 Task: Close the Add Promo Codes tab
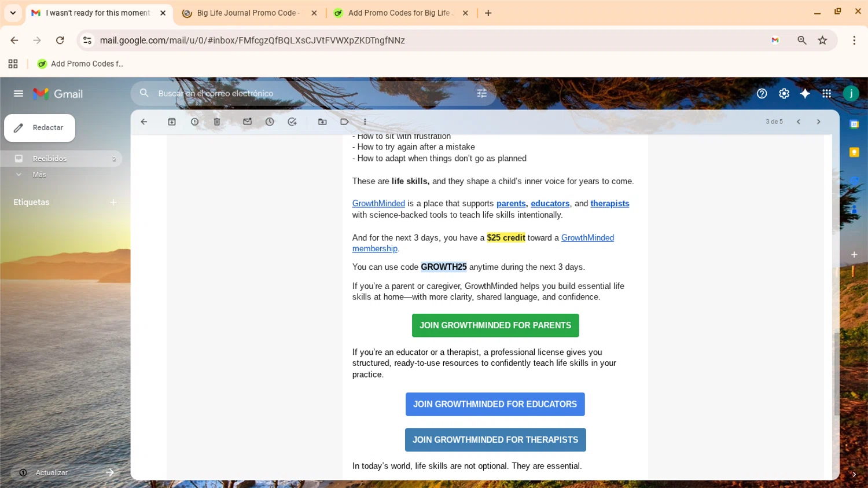click(465, 13)
